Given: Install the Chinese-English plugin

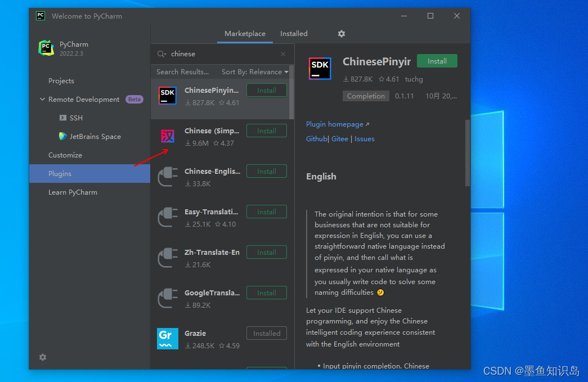Looking at the screenshot, I should (x=267, y=172).
